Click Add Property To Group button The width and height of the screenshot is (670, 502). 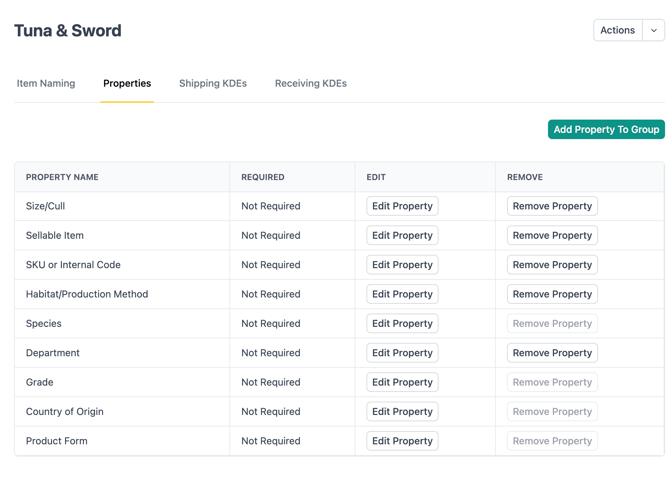tap(606, 130)
